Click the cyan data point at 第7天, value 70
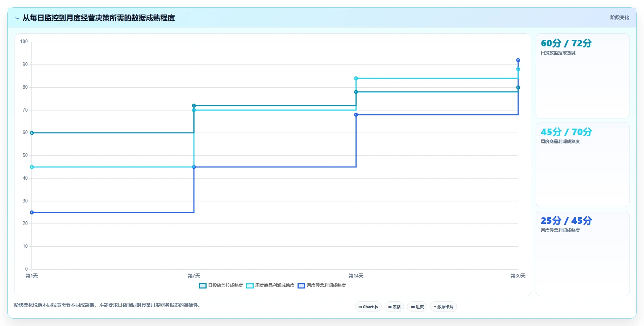The height and width of the screenshot is (326, 644). click(194, 110)
